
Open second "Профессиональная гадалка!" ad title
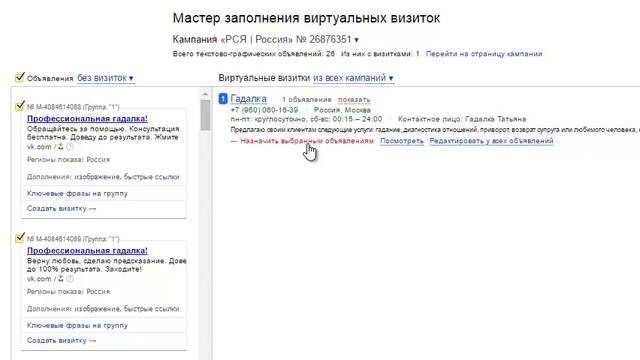[x=87, y=251]
